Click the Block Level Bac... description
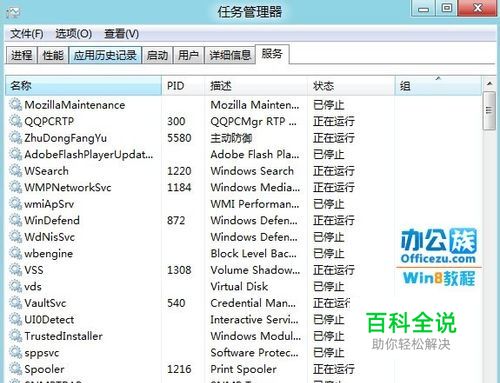 click(253, 253)
